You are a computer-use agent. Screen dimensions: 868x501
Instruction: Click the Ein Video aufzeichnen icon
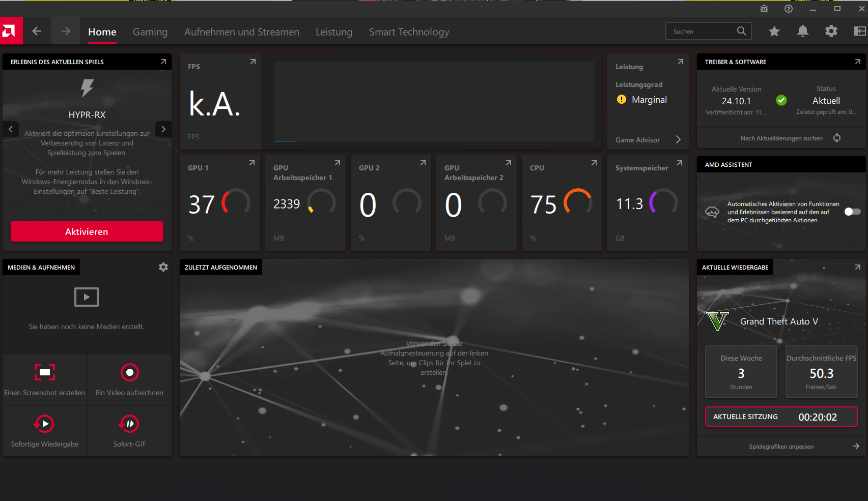click(130, 372)
